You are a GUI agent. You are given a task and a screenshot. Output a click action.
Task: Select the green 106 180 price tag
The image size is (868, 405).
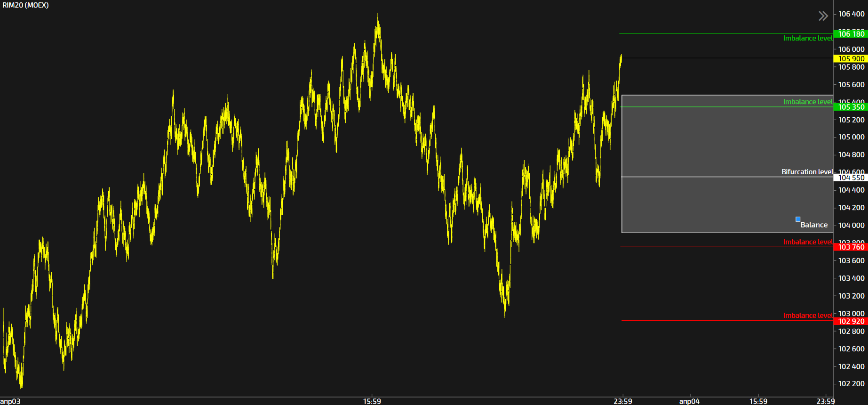(851, 34)
